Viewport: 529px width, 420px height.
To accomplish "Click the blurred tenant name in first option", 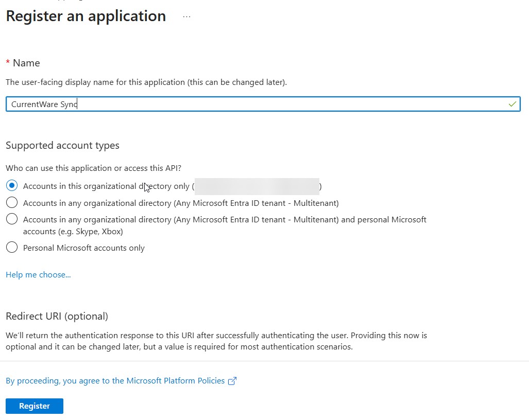I will coord(257,186).
